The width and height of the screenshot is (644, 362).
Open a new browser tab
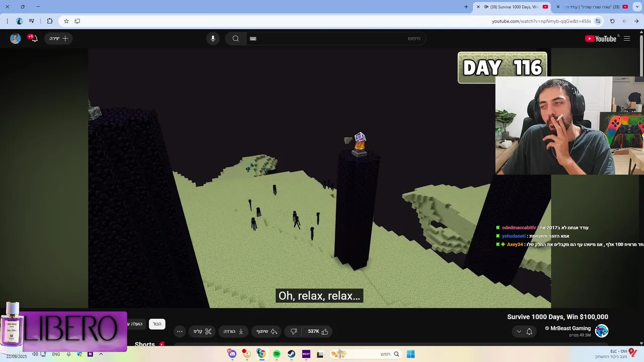pyautogui.click(x=466, y=7)
